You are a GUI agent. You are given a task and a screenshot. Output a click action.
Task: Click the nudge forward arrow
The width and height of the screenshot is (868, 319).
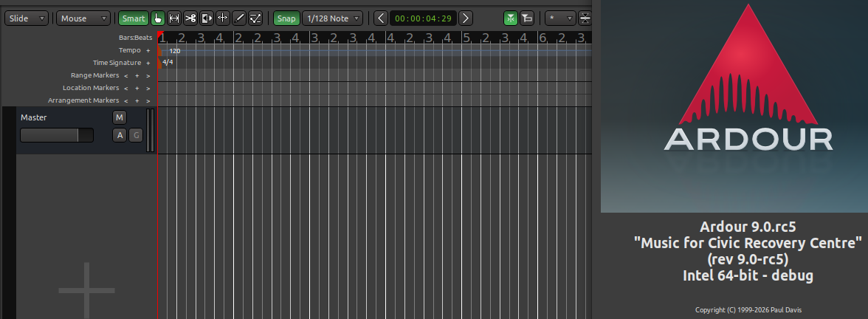tap(466, 18)
